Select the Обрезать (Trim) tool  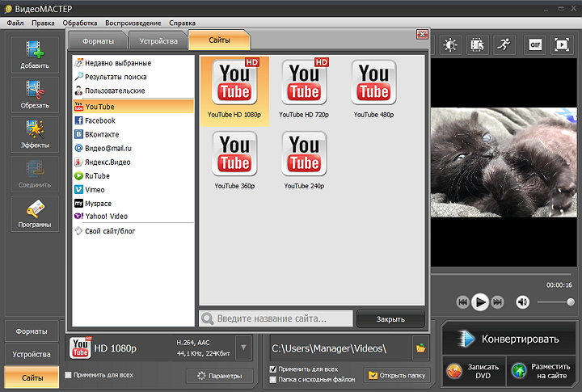click(34, 93)
